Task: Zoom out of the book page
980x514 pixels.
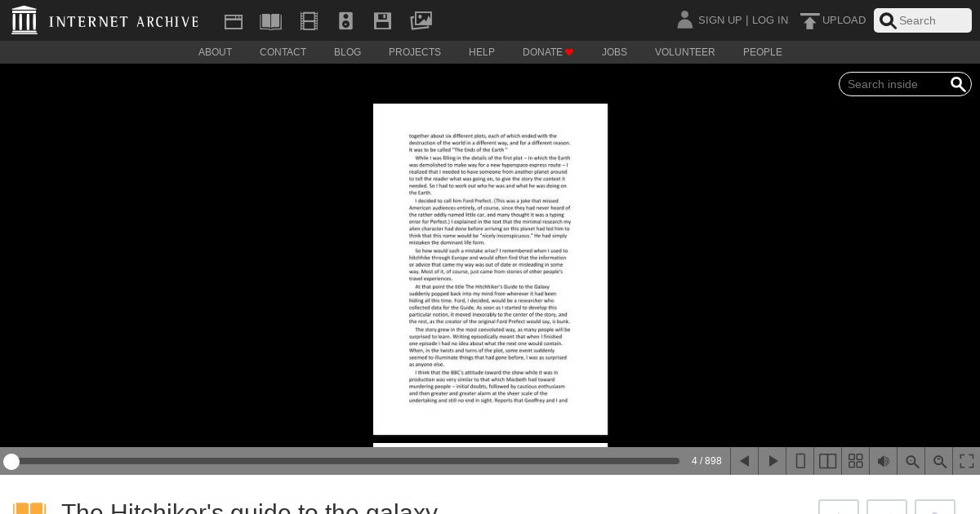Action: [911, 461]
